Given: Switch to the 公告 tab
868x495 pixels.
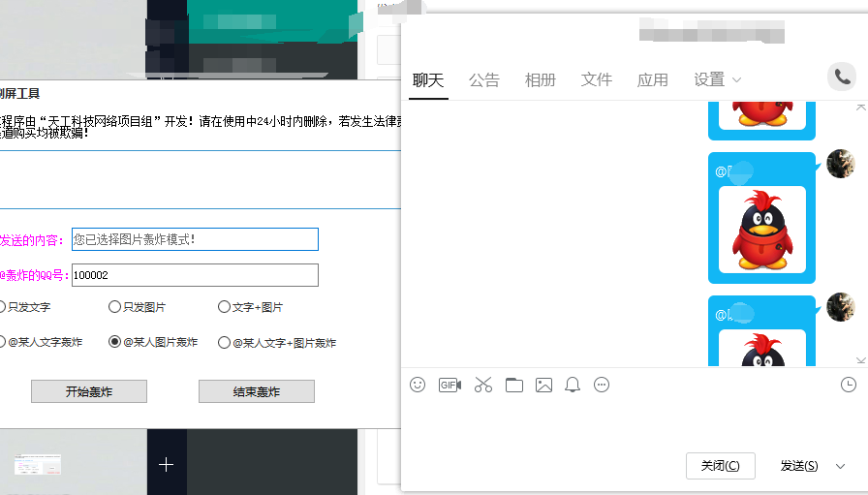Looking at the screenshot, I should coord(484,80).
